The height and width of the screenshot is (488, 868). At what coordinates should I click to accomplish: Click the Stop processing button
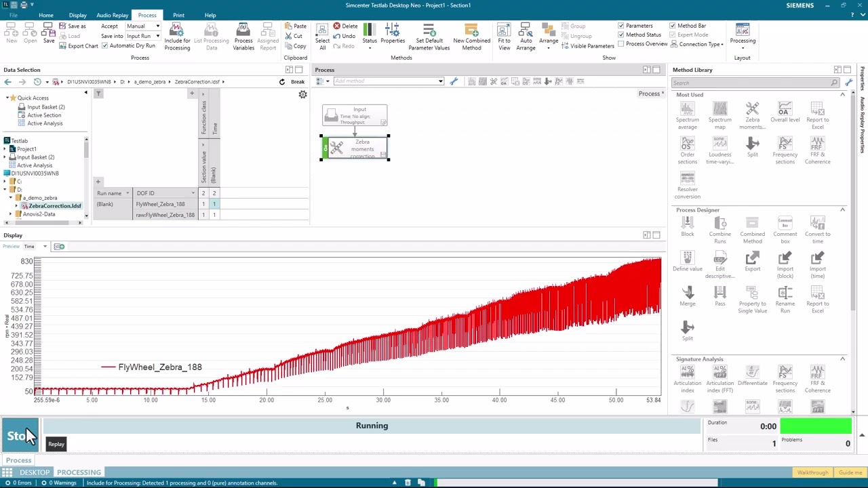tap(20, 436)
